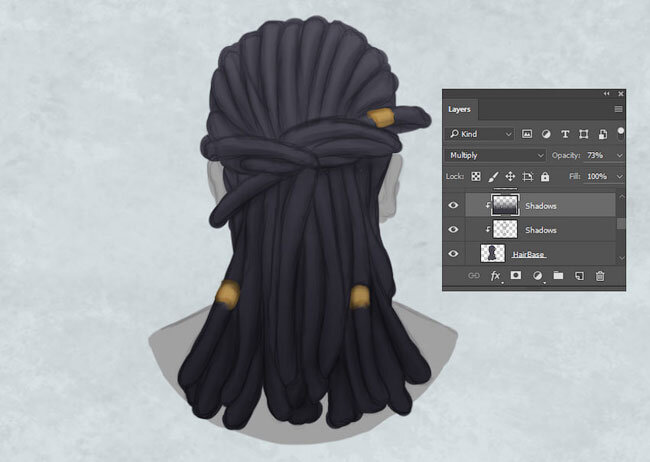Screen dimensions: 650x462
Task: Filter for smart objects icon
Action: tap(603, 134)
